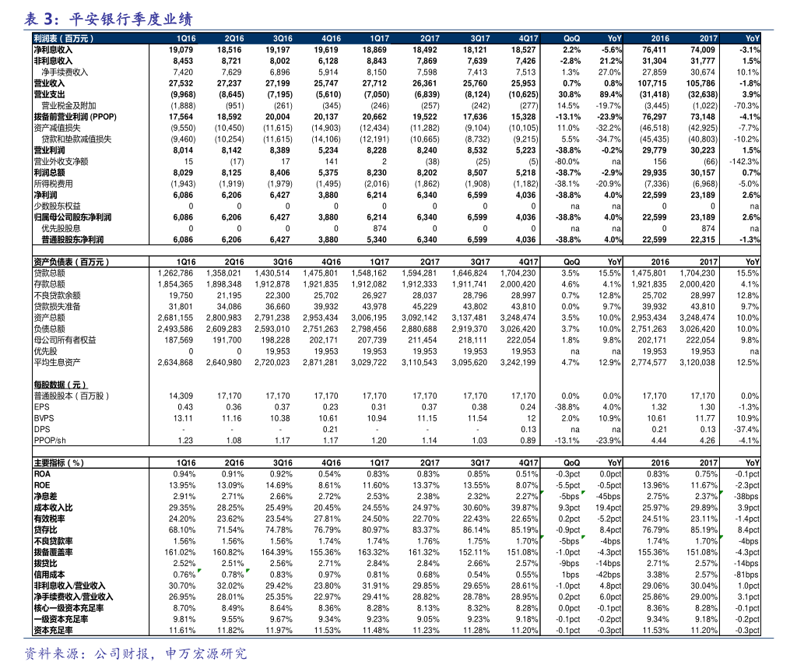Click the -38bps cell
The width and height of the screenshot is (797, 672).
(740, 496)
